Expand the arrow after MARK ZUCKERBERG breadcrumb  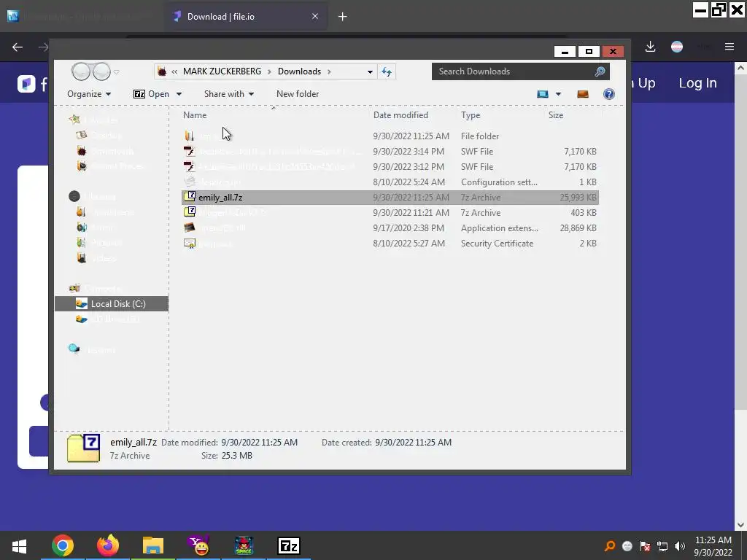(269, 71)
